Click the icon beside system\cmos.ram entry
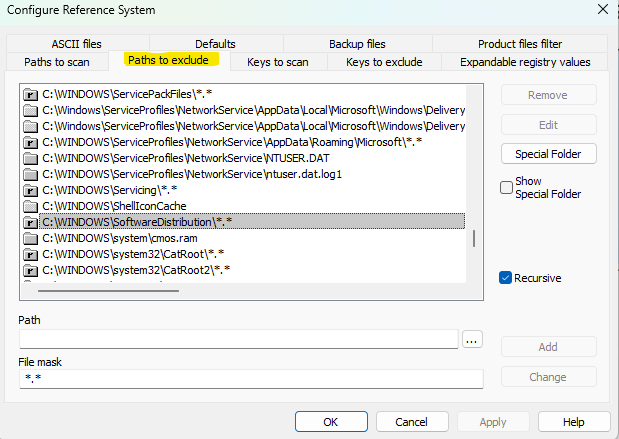Viewport: 619px width, 439px height. [30, 238]
